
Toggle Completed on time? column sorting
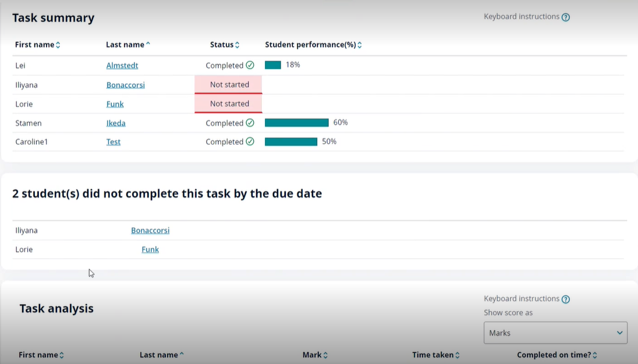coord(596,355)
